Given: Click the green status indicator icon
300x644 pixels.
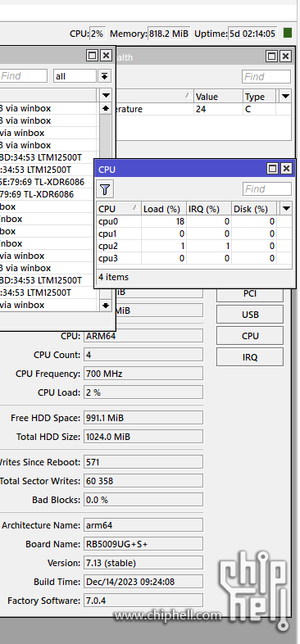Looking at the screenshot, I should (288, 33).
